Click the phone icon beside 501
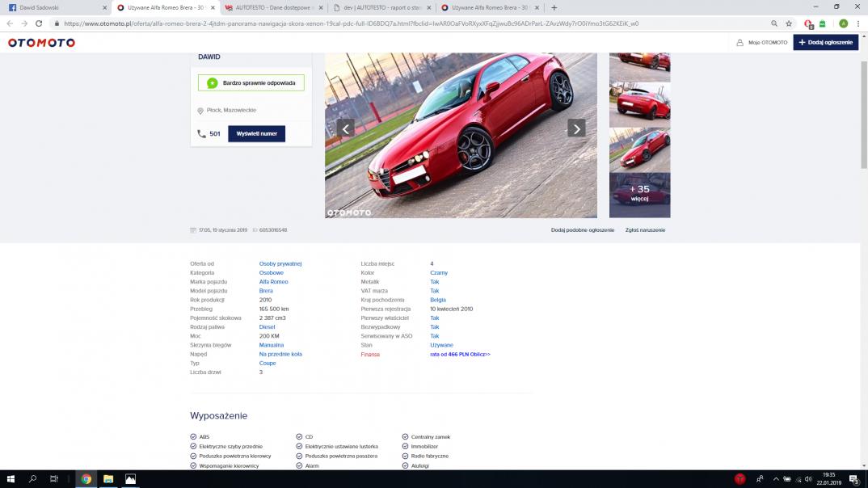This screenshot has width=868, height=488. pos(201,134)
